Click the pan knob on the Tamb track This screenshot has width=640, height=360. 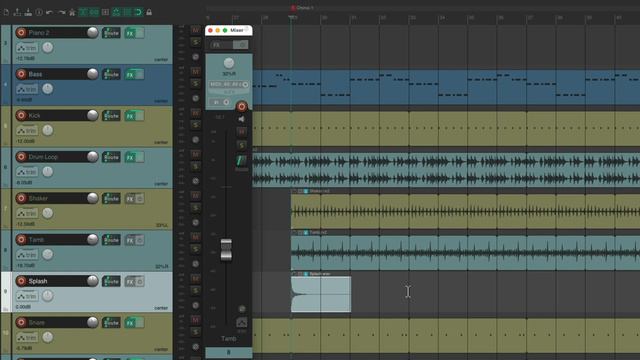pyautogui.click(x=48, y=254)
